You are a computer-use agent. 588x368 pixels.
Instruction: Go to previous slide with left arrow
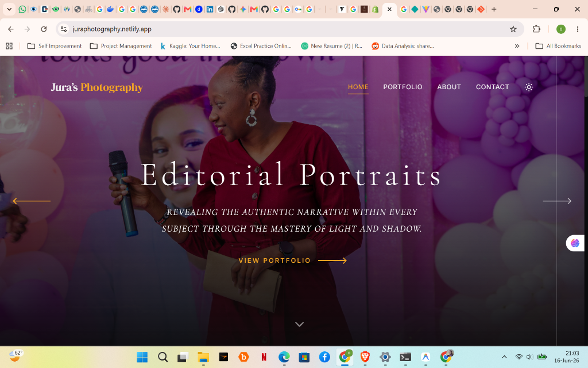pos(32,201)
